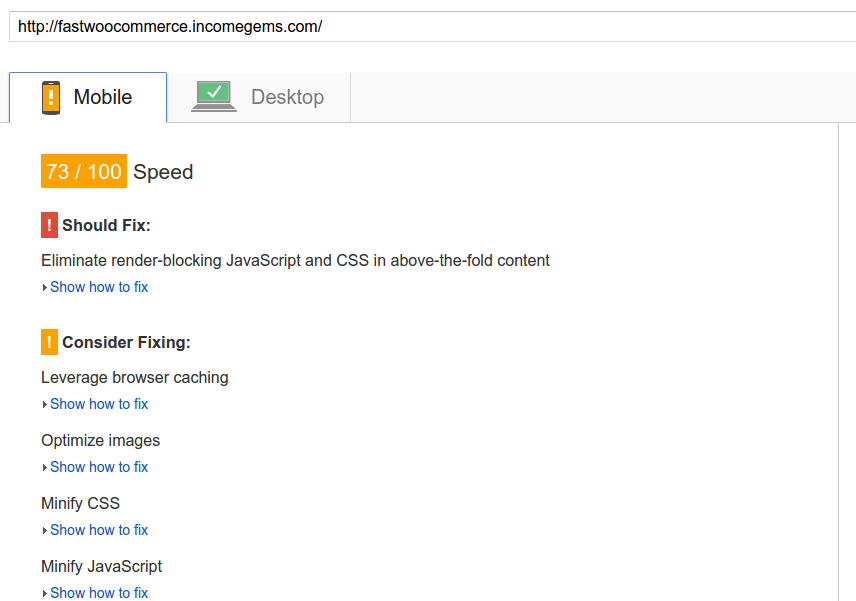
Task: Click the Consider Fixing heading text
Action: pyautogui.click(x=127, y=342)
